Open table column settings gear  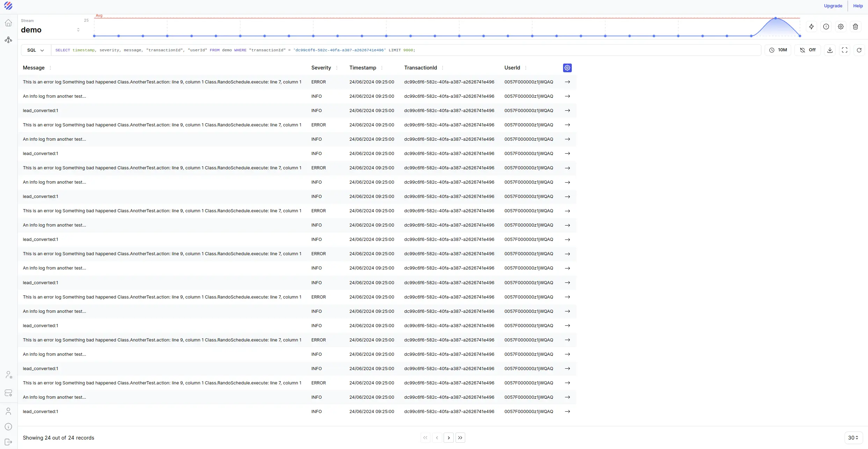coord(567,68)
